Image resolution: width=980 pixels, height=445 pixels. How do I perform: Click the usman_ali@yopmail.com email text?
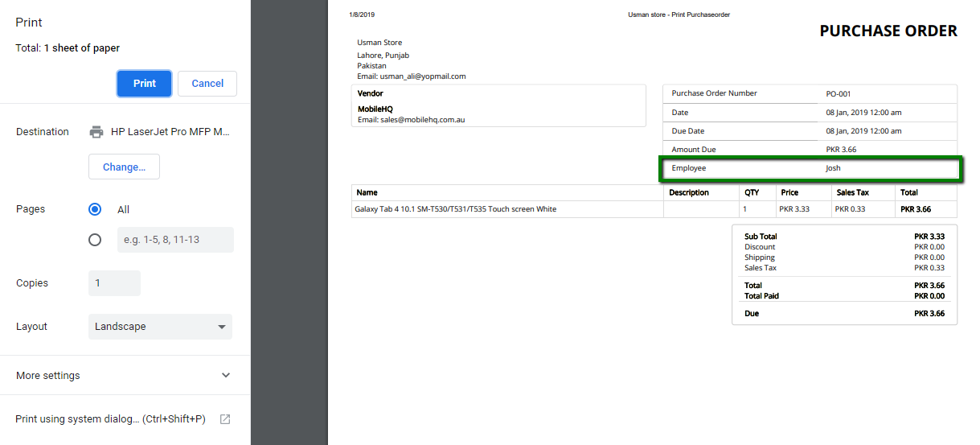coord(423,76)
